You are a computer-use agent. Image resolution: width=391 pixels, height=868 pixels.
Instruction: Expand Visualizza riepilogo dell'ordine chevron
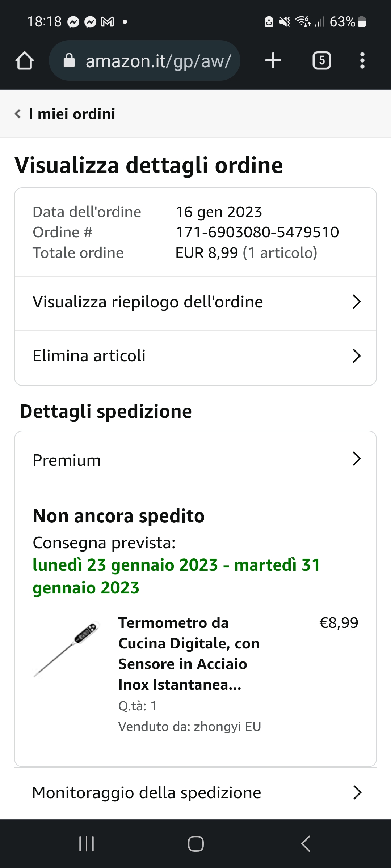pyautogui.click(x=357, y=302)
